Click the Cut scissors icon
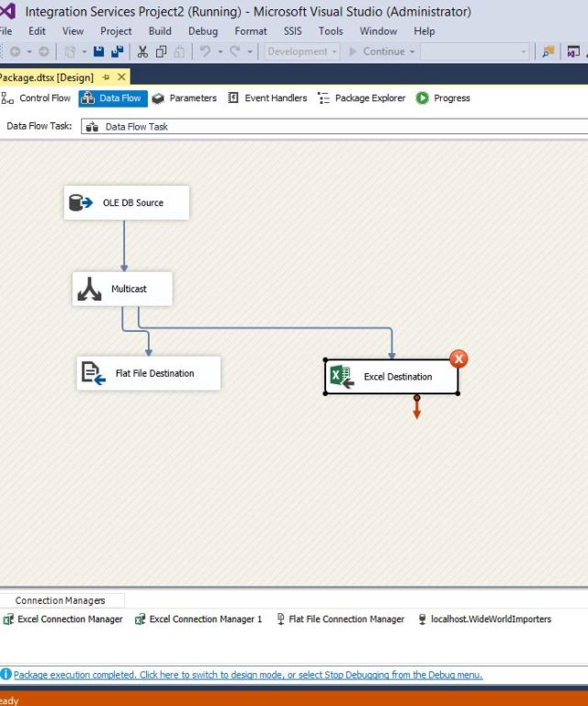The width and height of the screenshot is (588, 706). click(142, 51)
